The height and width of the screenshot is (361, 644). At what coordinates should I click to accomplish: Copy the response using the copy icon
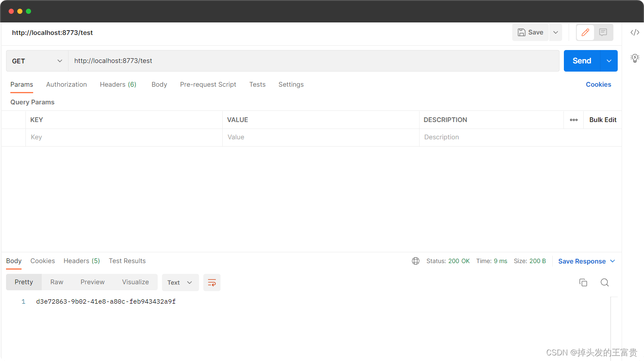(583, 283)
